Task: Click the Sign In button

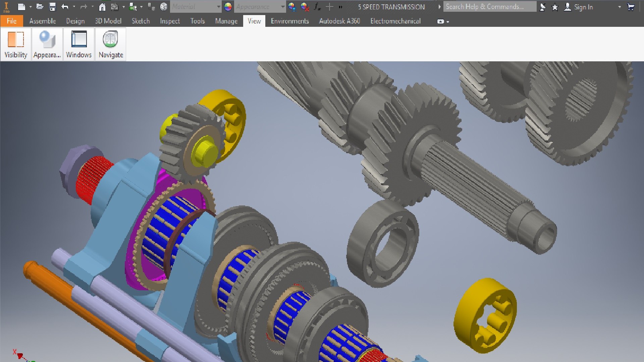Action: [x=579, y=7]
